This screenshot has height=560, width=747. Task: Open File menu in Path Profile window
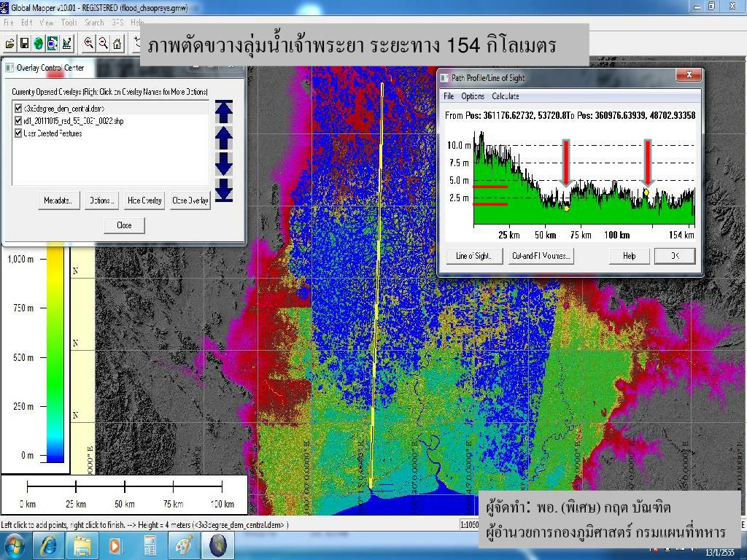(x=449, y=96)
